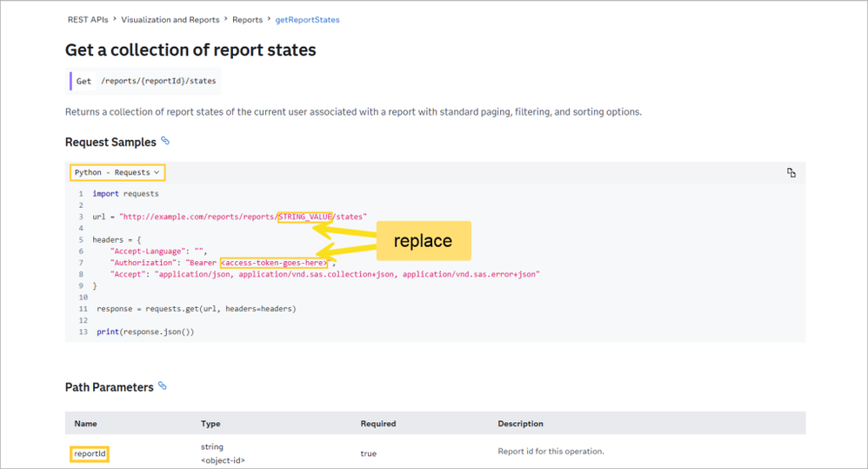The image size is (868, 469).
Task: Select the reportId parameter name
Action: [90, 453]
